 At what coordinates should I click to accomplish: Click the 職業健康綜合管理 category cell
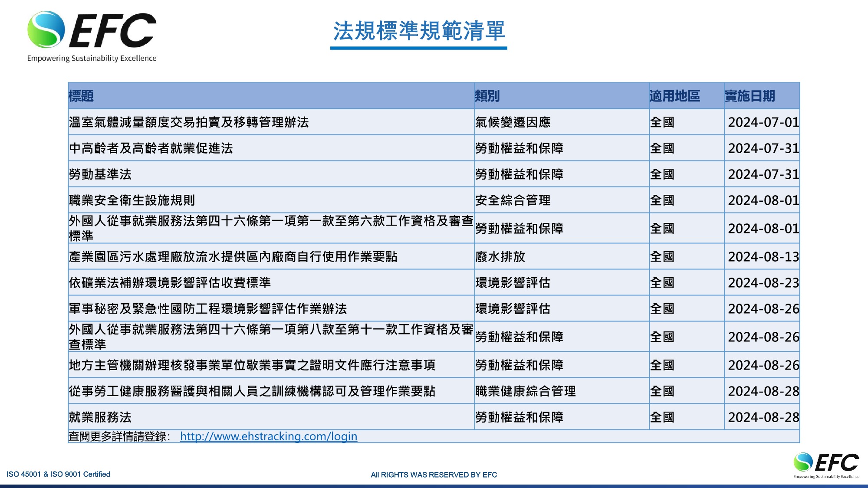tap(562, 391)
